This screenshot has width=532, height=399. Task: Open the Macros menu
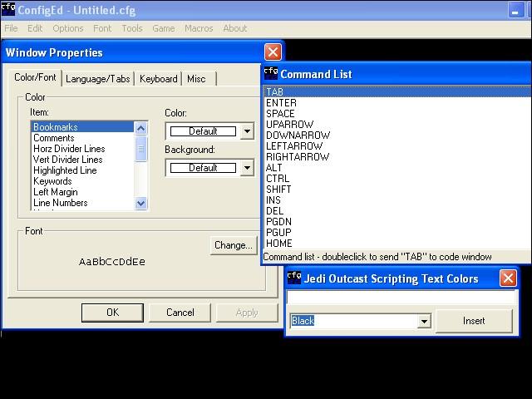(x=199, y=28)
